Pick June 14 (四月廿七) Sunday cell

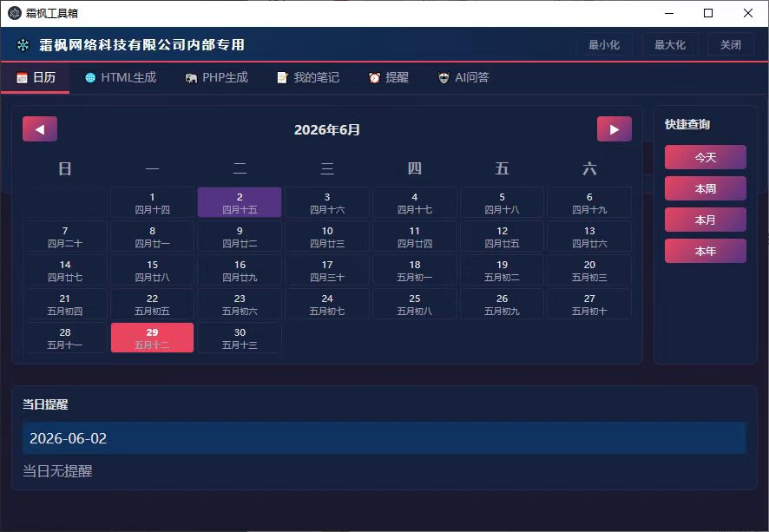(65, 270)
